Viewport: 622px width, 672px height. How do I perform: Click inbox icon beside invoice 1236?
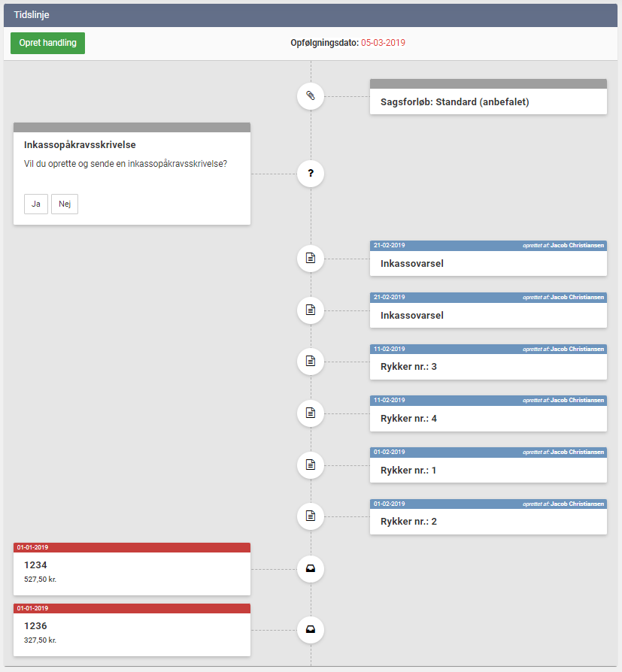(x=311, y=629)
